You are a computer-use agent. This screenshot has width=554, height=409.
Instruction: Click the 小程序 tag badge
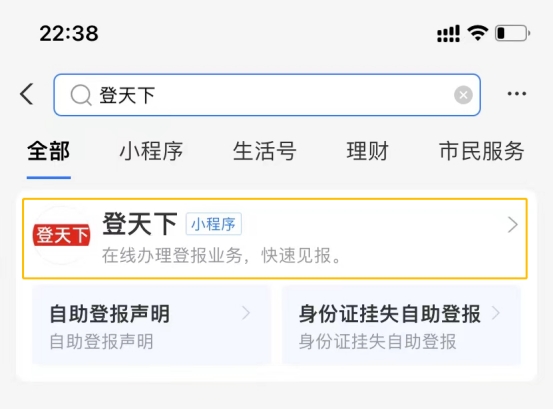click(x=214, y=224)
